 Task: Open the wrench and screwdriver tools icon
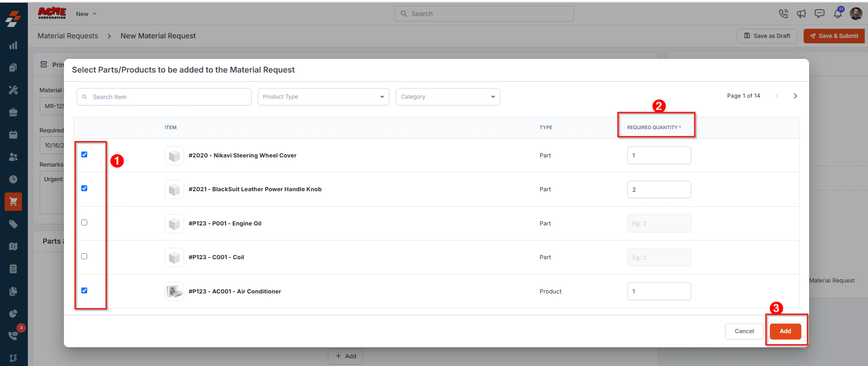pyautogui.click(x=13, y=90)
